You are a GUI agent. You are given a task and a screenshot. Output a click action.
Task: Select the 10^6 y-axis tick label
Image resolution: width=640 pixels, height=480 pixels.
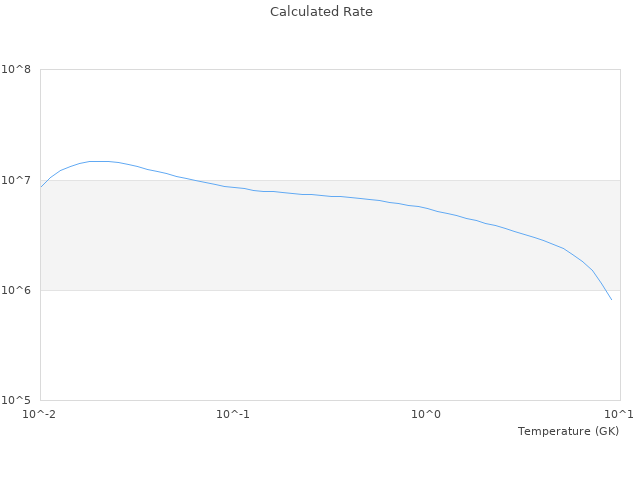15,290
